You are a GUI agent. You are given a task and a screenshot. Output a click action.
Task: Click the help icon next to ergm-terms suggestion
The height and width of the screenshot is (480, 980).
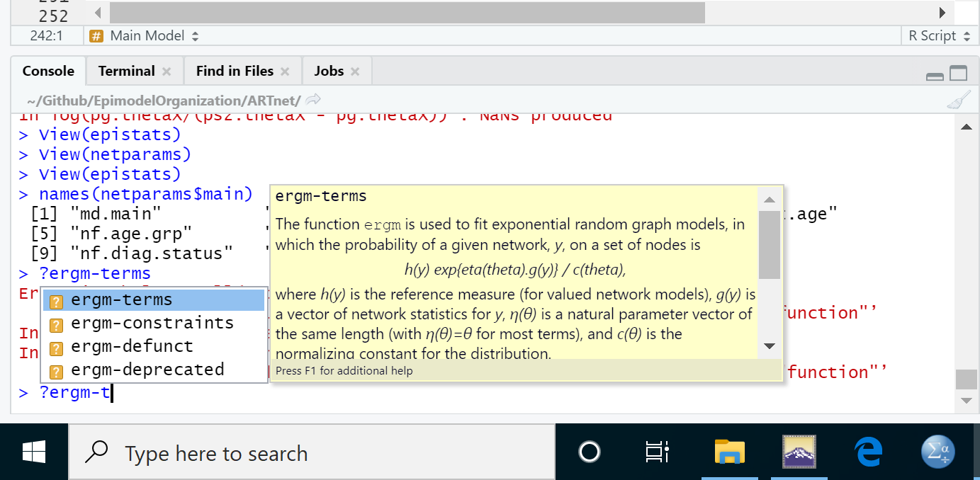(x=57, y=299)
